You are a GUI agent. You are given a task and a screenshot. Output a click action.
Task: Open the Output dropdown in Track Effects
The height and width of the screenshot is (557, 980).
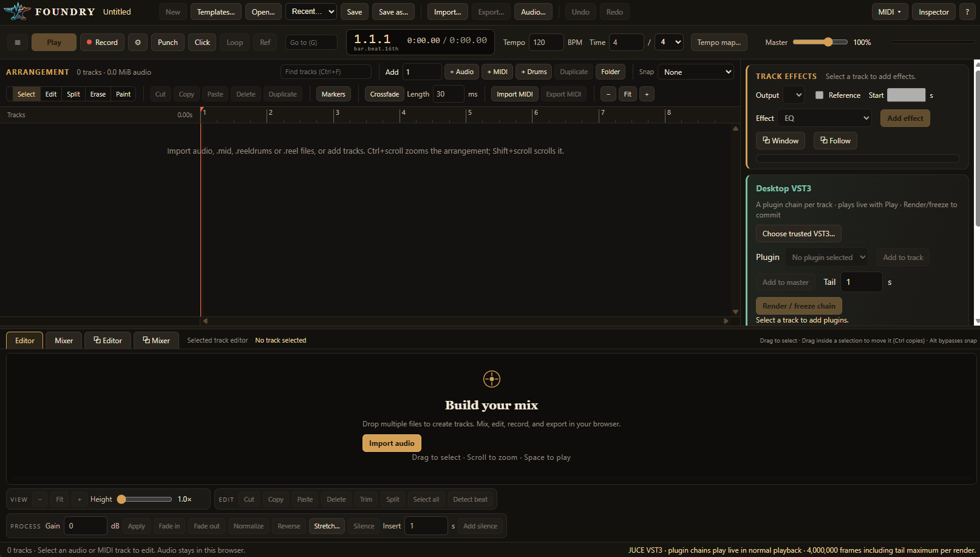pos(794,95)
